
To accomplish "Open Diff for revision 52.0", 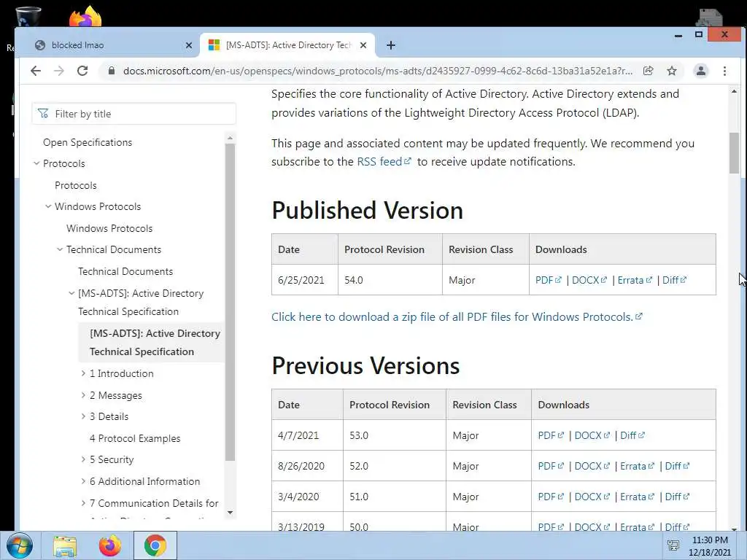I will click(x=676, y=466).
